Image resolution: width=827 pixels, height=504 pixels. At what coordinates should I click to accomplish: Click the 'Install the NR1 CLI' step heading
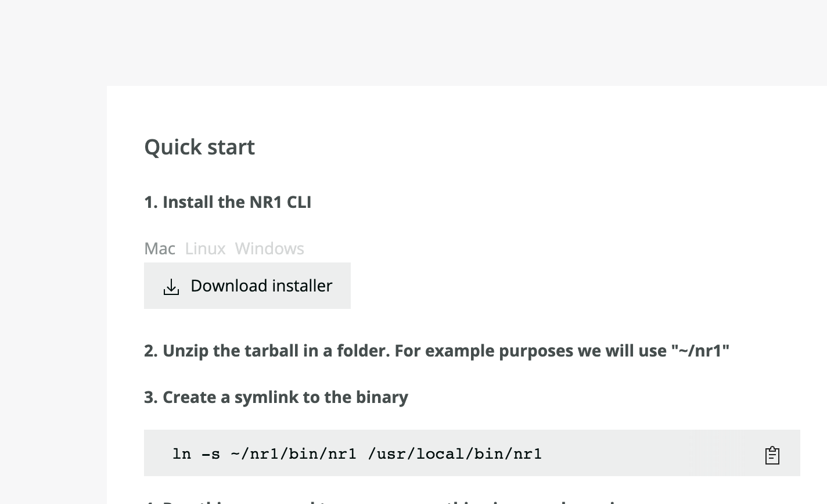[x=228, y=202]
